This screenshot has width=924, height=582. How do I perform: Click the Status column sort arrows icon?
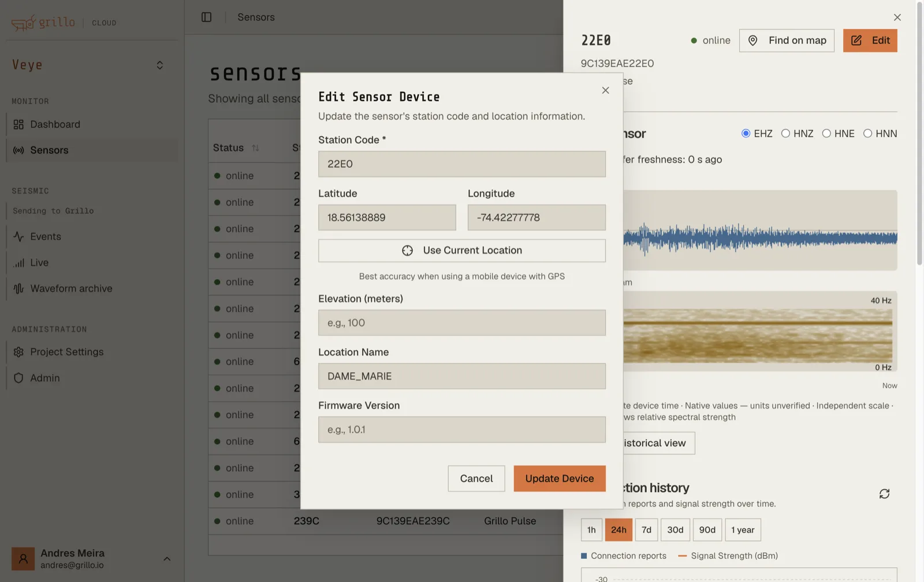255,148
